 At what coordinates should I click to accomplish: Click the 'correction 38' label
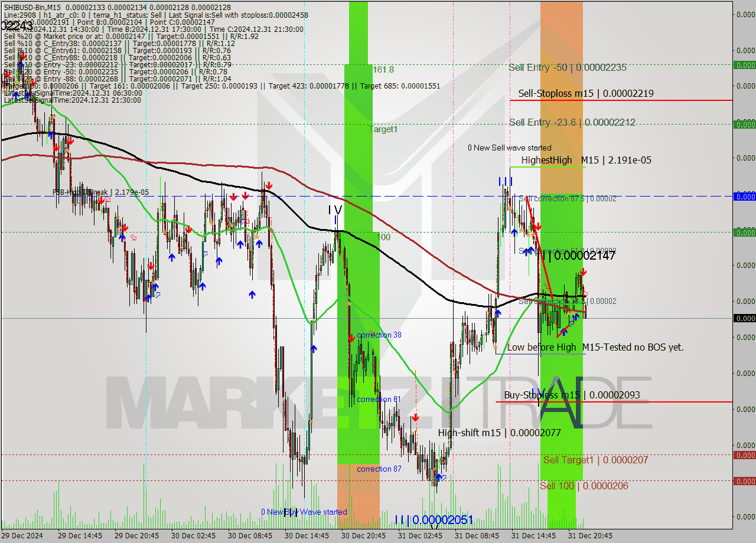(379, 335)
